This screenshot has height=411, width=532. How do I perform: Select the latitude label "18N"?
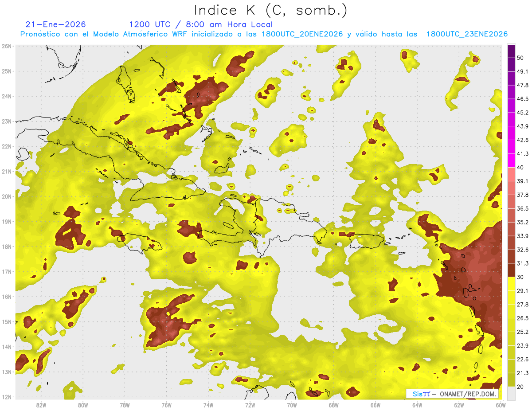point(7,247)
